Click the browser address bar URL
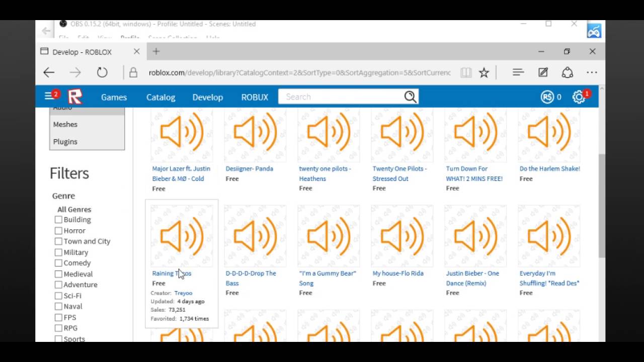This screenshot has height=362, width=644. click(300, 72)
